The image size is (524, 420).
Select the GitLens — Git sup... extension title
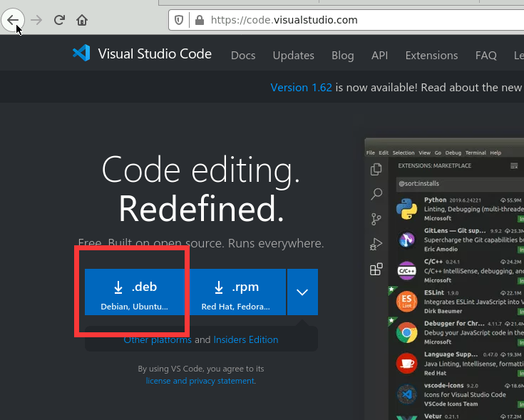coord(455,231)
